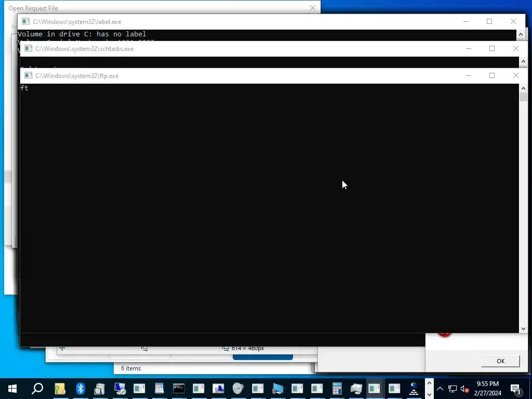Click label.exe scrollbar up arrow

[521, 34]
